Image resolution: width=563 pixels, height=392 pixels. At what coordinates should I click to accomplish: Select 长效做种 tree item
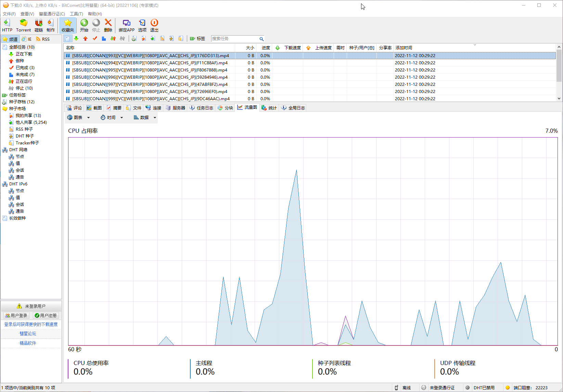(x=17, y=218)
